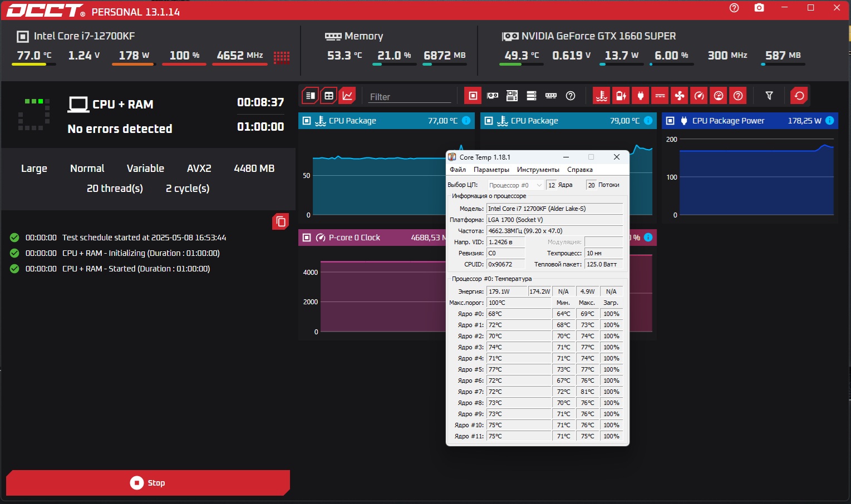Viewport: 851px width, 504px height.
Task: Select the 'CPU + RAM - Started' log entry
Action: point(136,269)
